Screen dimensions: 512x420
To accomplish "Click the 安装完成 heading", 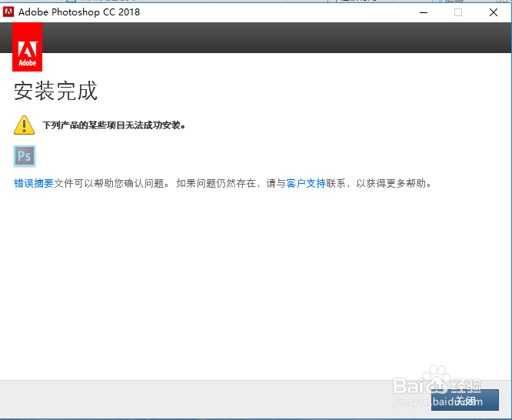I will [x=55, y=91].
